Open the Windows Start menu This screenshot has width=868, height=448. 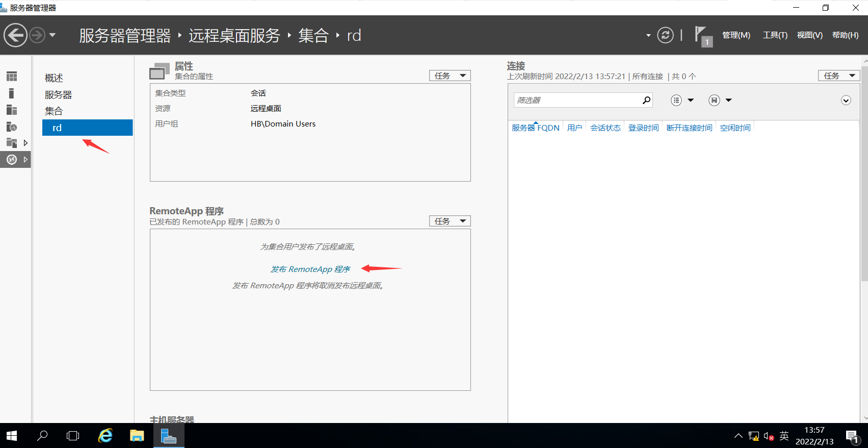click(12, 436)
